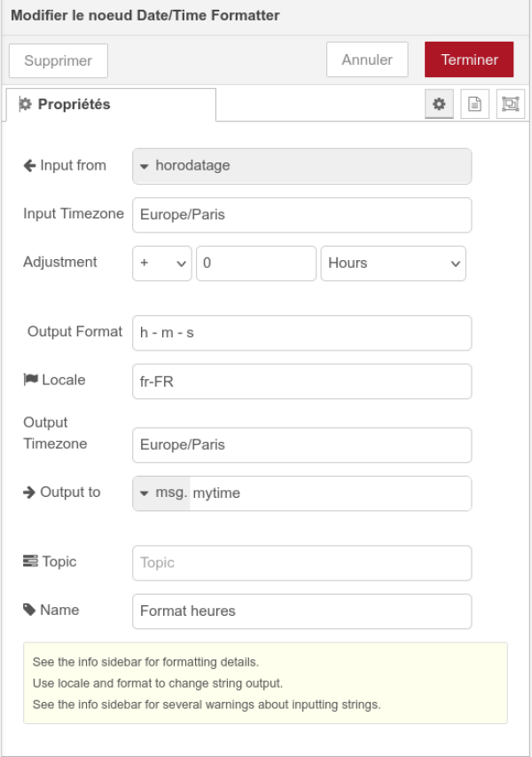Image resolution: width=532 pixels, height=757 pixels.
Task: Focus the Input Timezone text field
Action: tap(301, 215)
